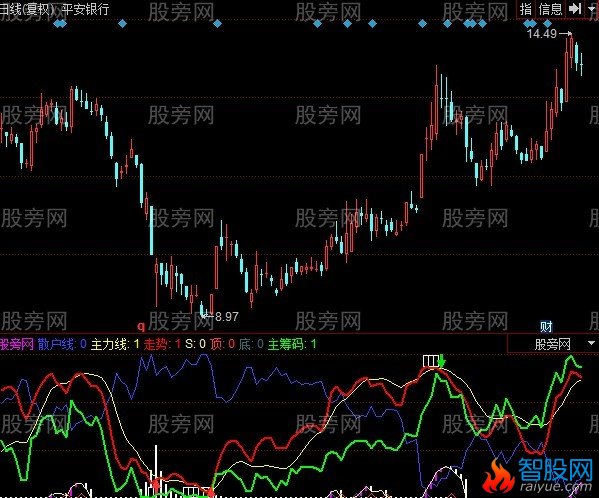Click the 平安银行 stock name title
The width and height of the screenshot is (599, 498).
[x=86, y=9]
